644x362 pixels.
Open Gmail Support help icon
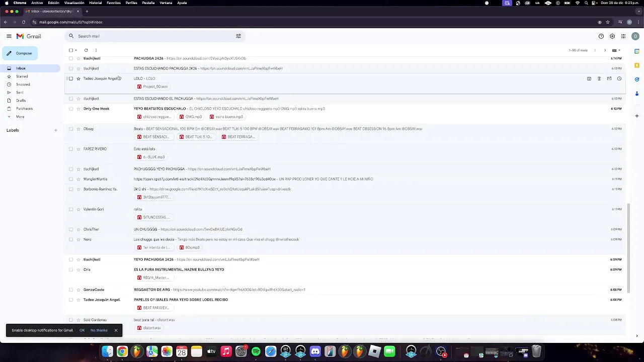coord(601,36)
